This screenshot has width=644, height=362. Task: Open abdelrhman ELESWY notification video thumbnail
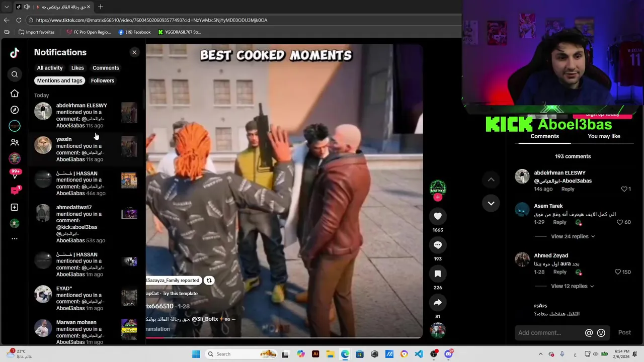click(129, 113)
